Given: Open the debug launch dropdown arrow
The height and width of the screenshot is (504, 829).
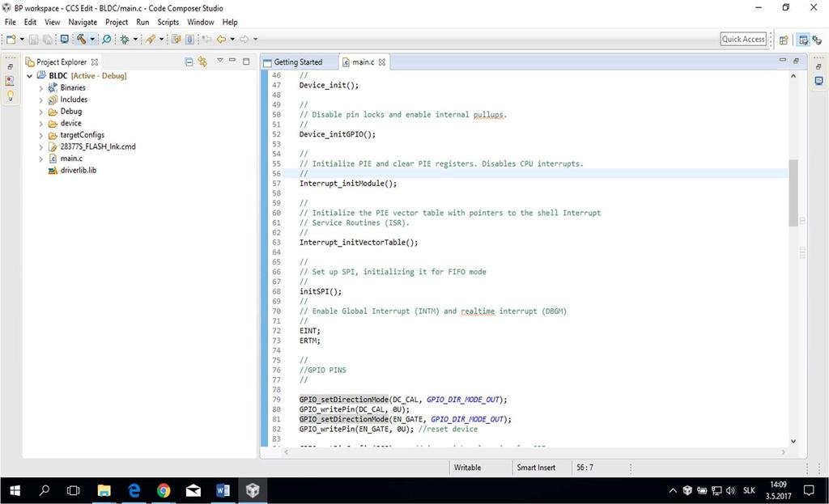Looking at the screenshot, I should (135, 39).
